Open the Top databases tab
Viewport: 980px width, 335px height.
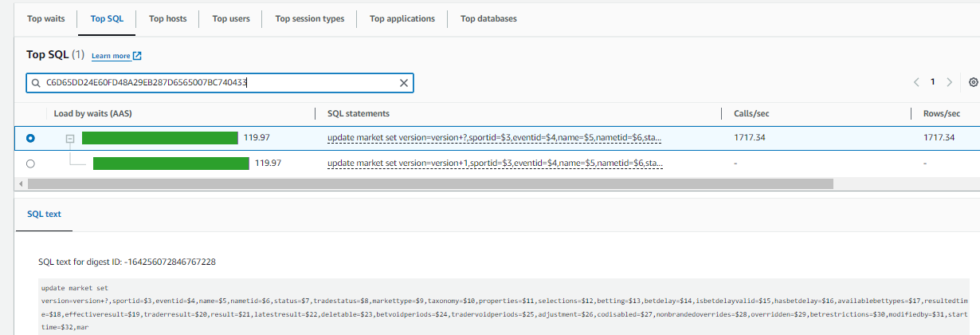pyautogui.click(x=488, y=18)
